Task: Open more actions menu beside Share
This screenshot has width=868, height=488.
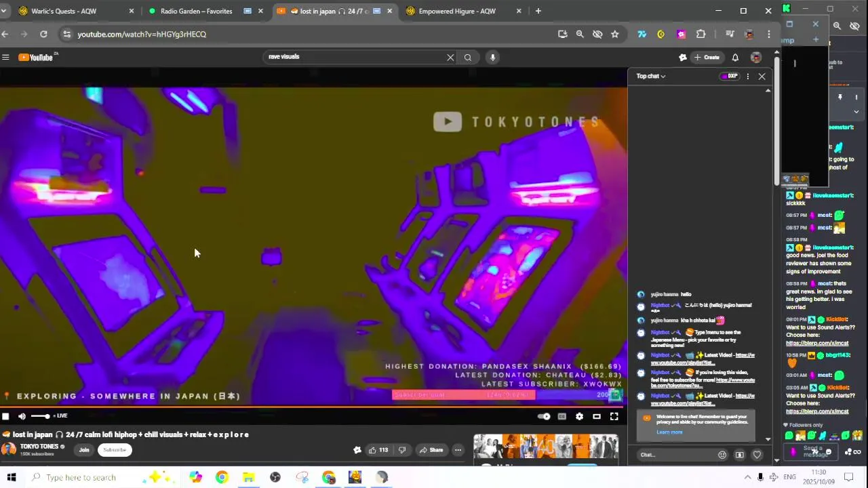Action: (458, 450)
